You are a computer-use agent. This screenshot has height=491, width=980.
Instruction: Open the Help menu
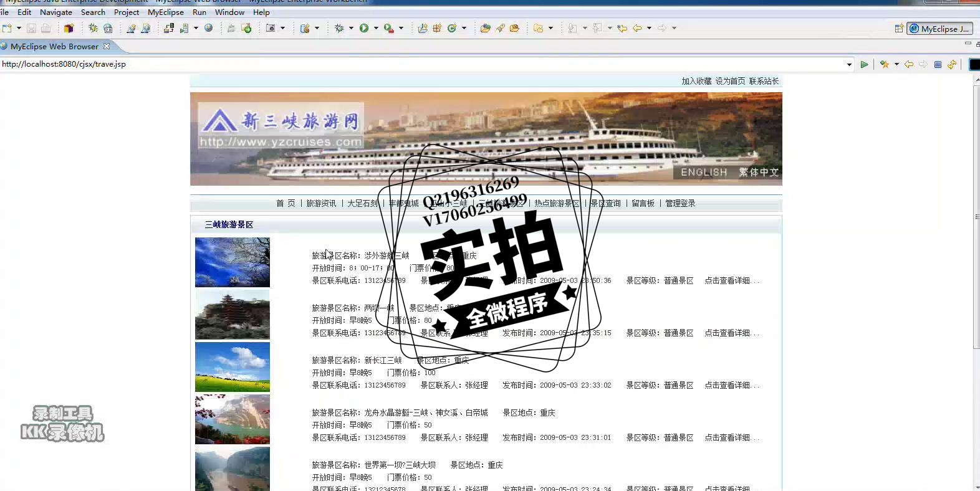[x=261, y=12]
